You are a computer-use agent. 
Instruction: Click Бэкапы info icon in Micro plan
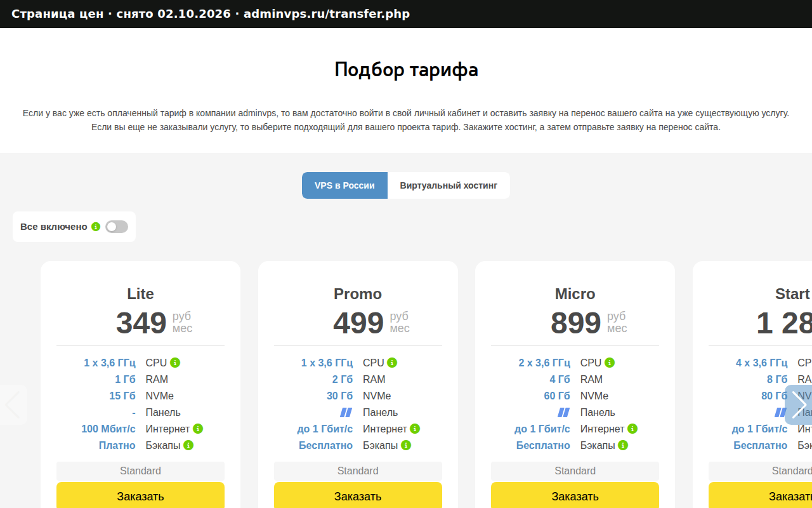pyautogui.click(x=623, y=445)
